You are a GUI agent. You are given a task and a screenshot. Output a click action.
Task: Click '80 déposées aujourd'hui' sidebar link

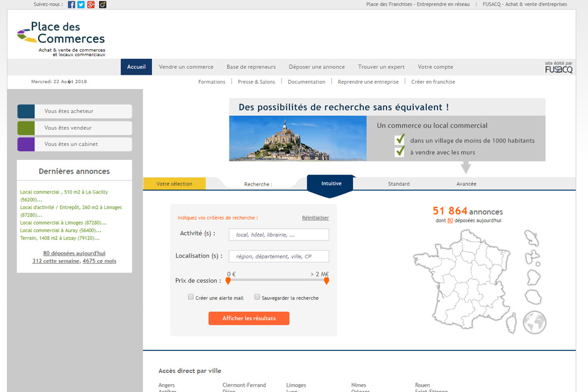point(74,254)
